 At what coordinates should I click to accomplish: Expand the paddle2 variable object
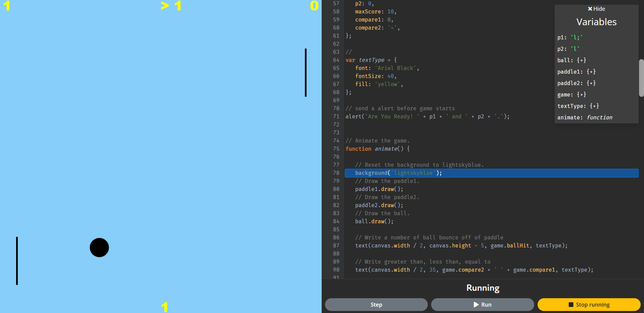tap(591, 83)
